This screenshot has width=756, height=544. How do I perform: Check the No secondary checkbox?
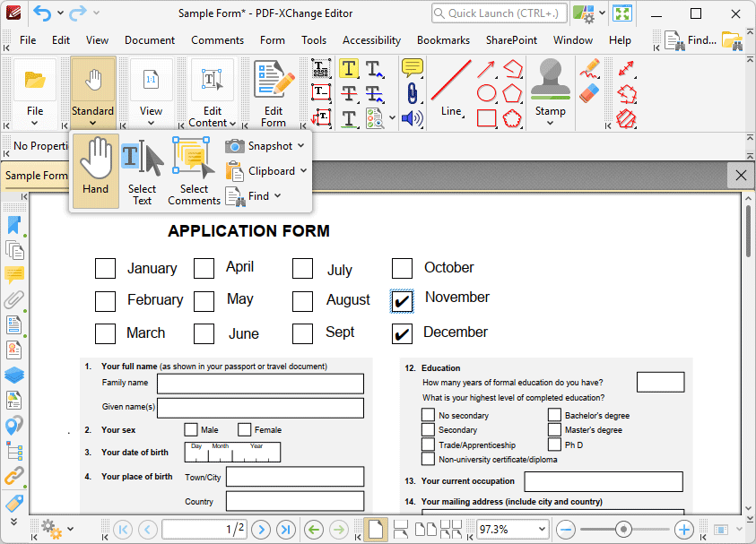pyautogui.click(x=428, y=415)
